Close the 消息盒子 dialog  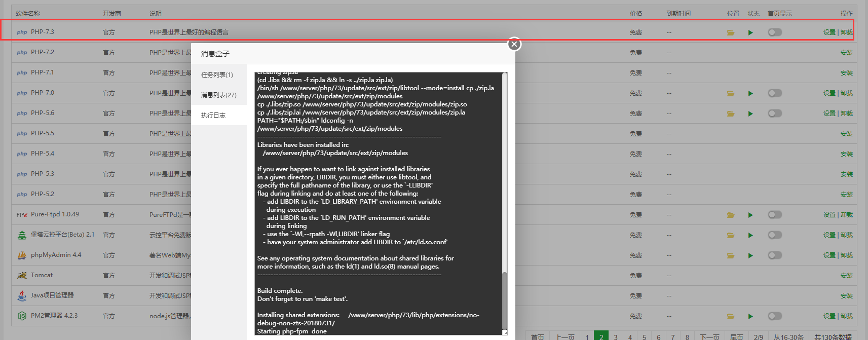[514, 44]
